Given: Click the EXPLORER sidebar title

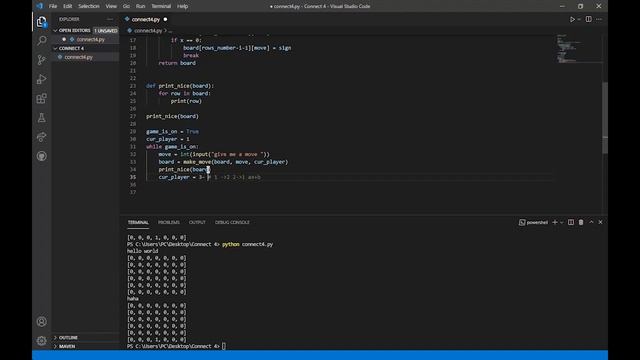Looking at the screenshot, I should pyautogui.click(x=69, y=19).
